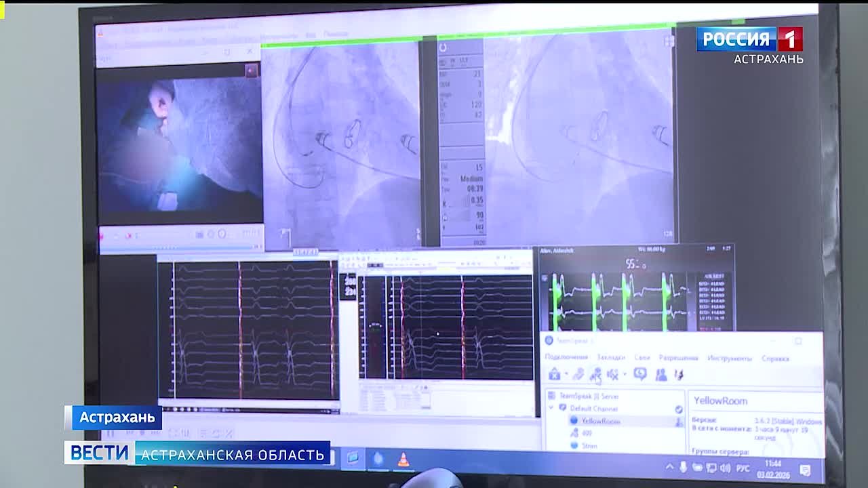868x488 pixels.
Task: Open the Инструменты menu in TeamSpeak
Action: [729, 358]
